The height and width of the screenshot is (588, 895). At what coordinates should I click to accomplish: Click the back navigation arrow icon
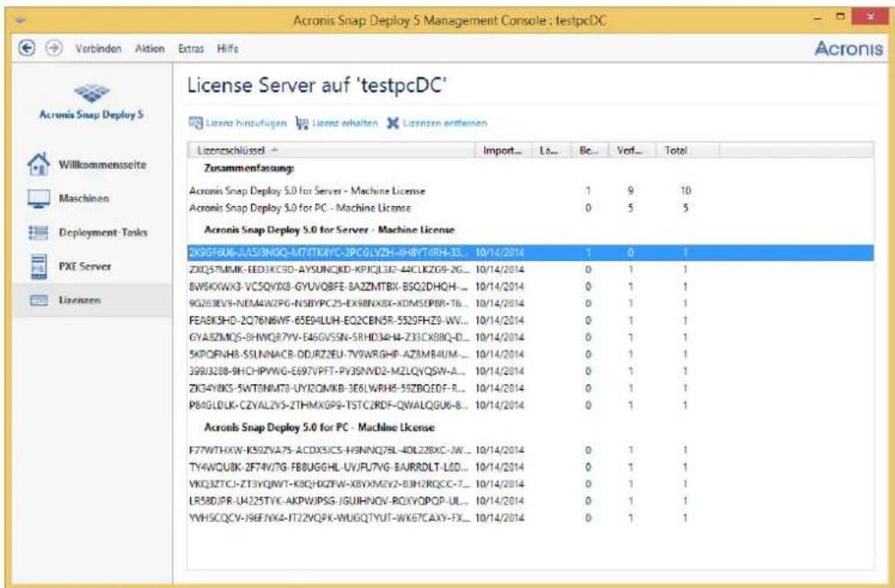(26, 48)
